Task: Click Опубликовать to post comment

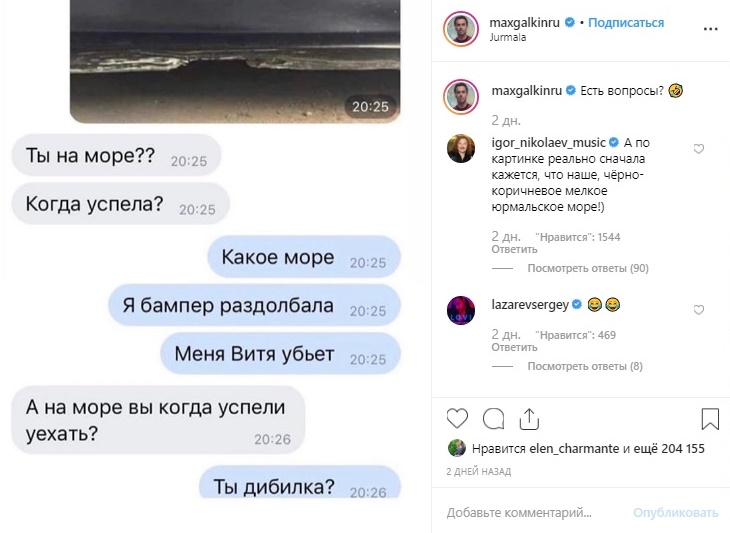Action: click(x=676, y=513)
